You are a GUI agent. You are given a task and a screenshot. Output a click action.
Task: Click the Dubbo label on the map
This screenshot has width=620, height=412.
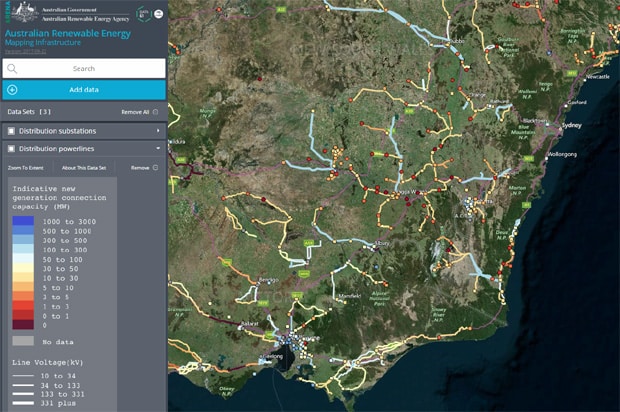point(457,41)
